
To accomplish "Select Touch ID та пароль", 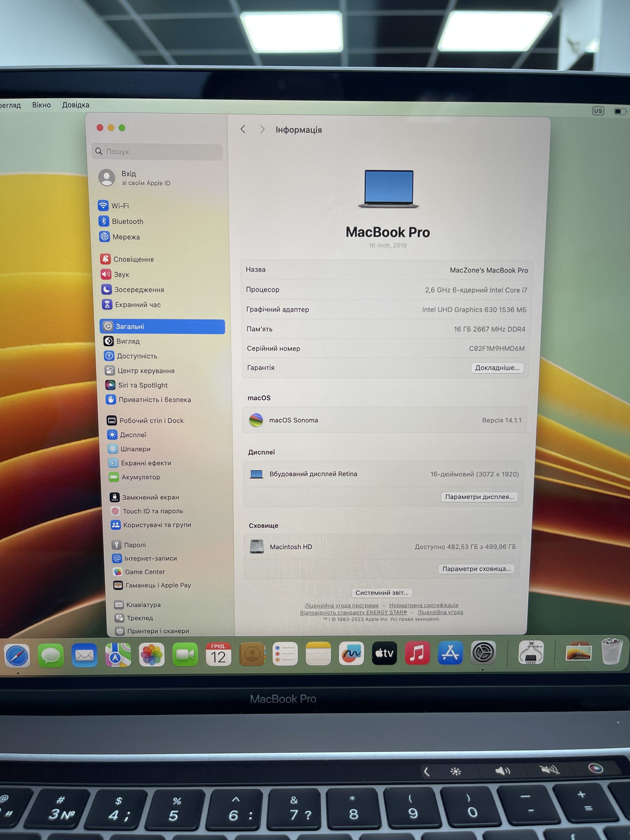I will tap(147, 511).
